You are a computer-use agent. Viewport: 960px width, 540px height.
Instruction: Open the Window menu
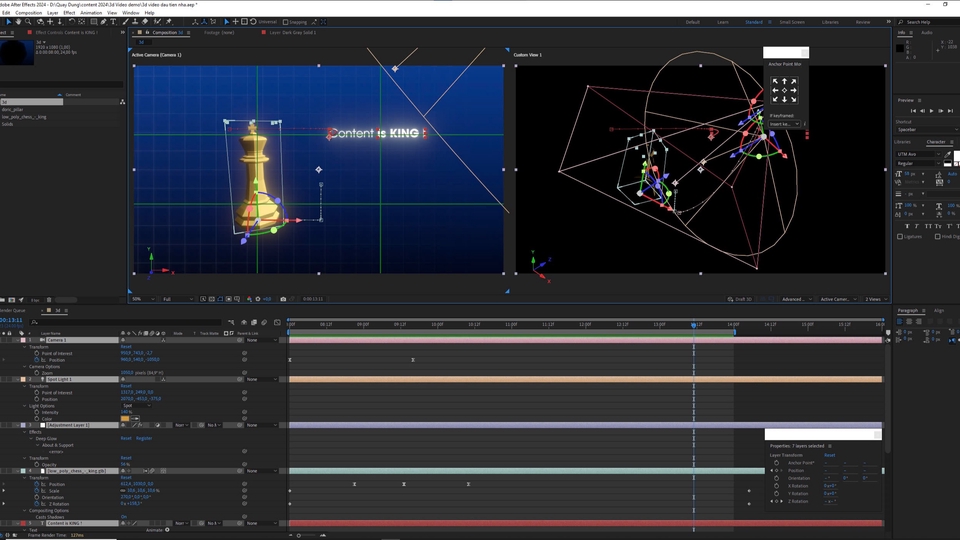click(x=130, y=12)
